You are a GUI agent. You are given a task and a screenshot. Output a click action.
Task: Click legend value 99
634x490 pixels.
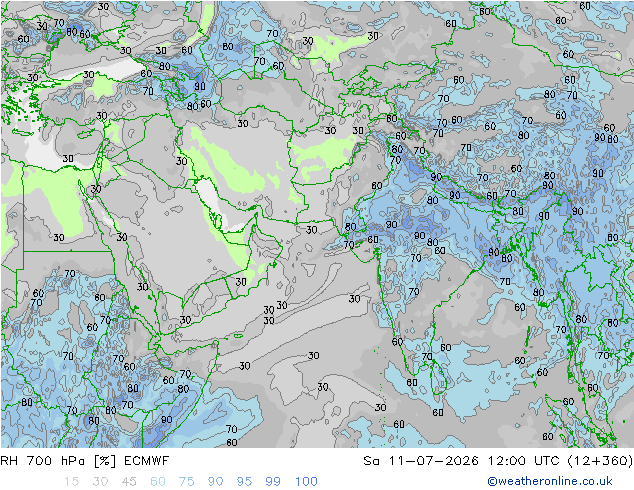273,482
